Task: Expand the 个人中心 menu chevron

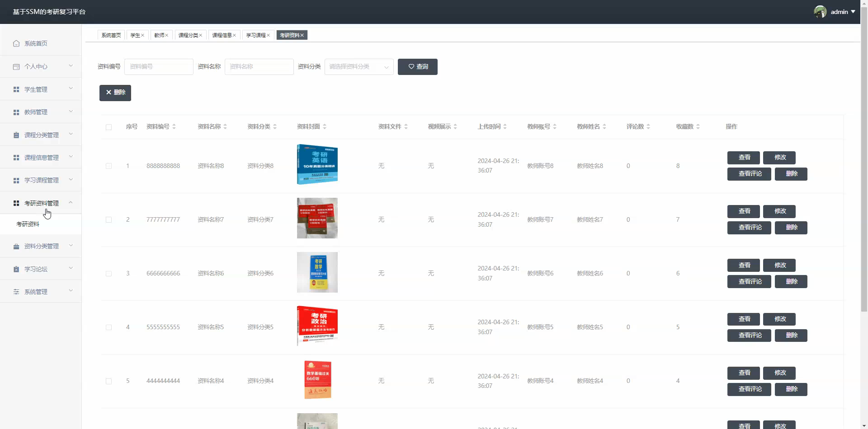Action: (71, 66)
